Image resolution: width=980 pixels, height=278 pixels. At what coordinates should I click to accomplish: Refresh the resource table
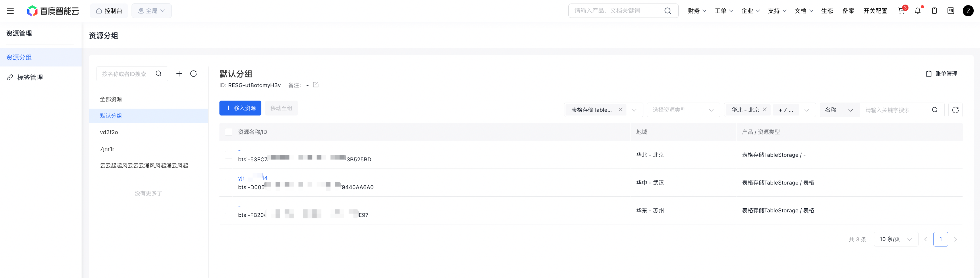[955, 110]
